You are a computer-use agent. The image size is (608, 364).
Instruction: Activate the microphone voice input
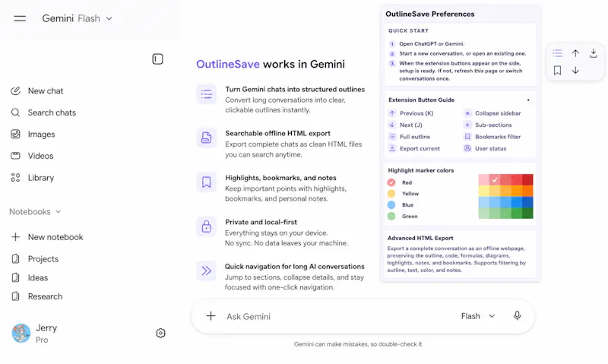coord(517,316)
